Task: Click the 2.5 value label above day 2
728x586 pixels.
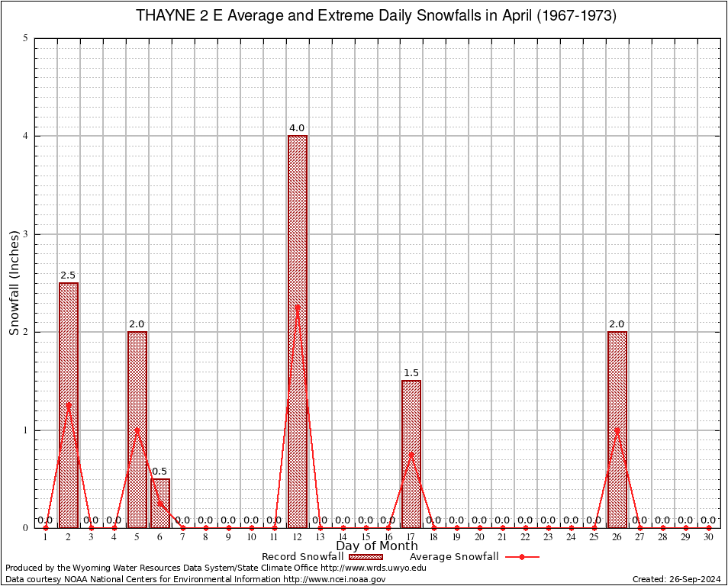Action: 68,275
